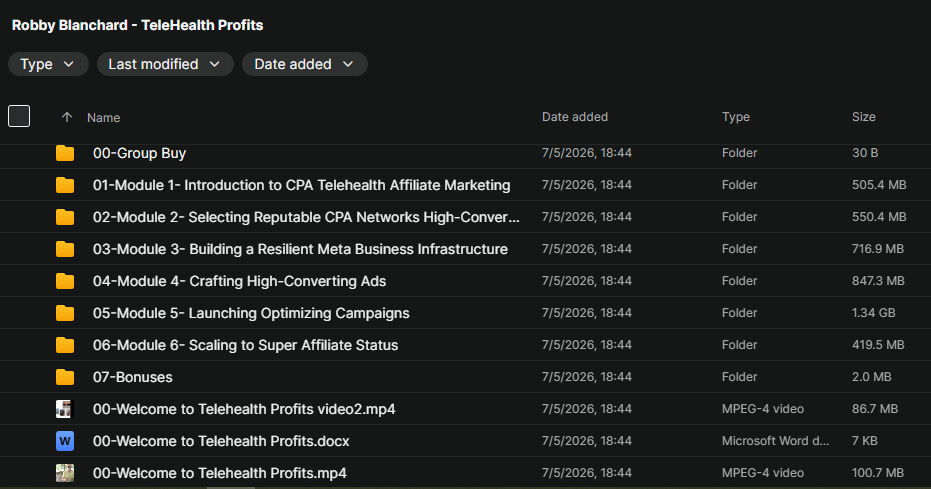Screen dimensions: 931x489
Task: Open the Date added filter dropdown
Action: [305, 64]
